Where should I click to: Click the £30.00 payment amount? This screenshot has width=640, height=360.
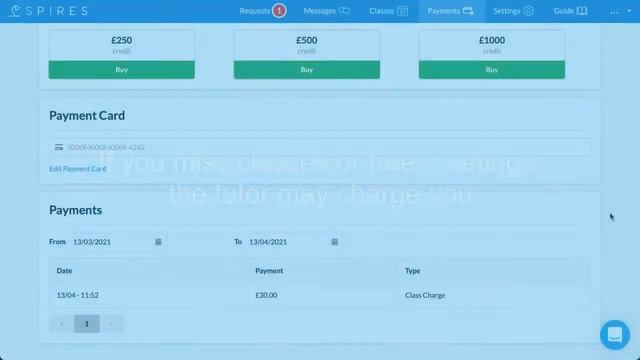(266, 295)
